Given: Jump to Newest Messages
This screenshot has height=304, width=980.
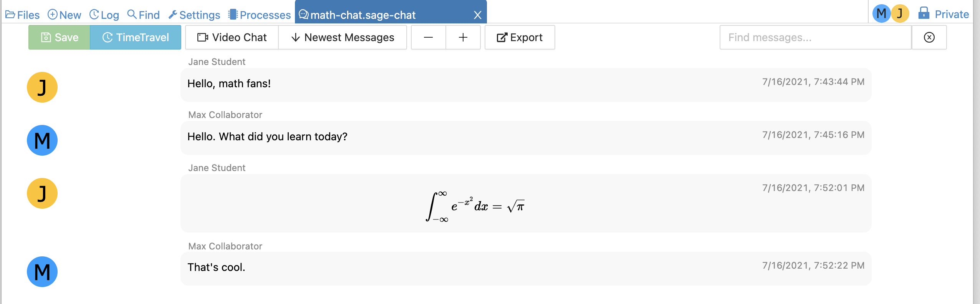Looking at the screenshot, I should [343, 37].
